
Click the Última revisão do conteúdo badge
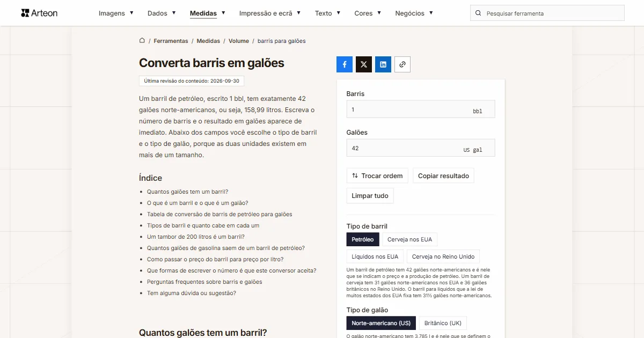click(x=192, y=80)
